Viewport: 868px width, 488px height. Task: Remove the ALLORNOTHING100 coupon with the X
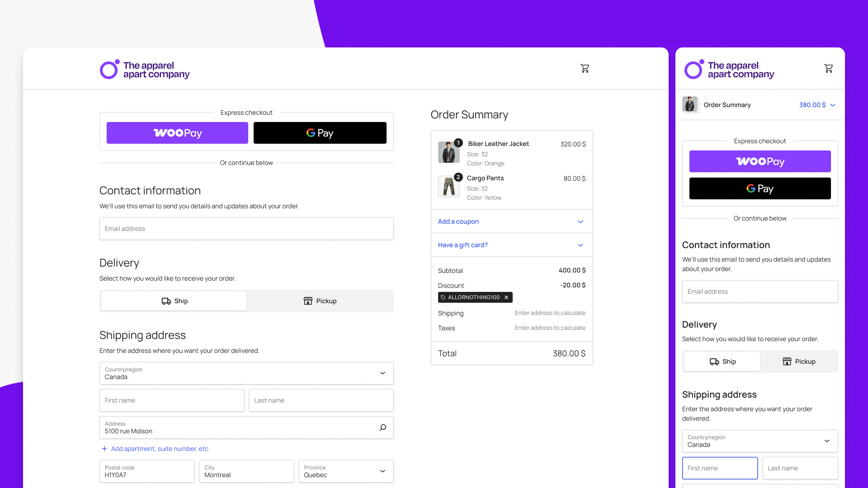pos(506,297)
